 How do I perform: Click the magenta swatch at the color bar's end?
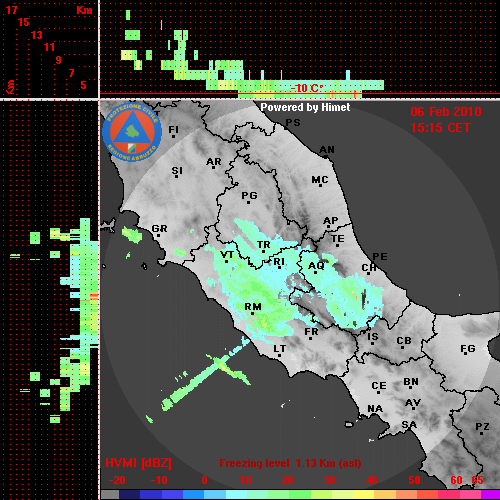tap(491, 494)
